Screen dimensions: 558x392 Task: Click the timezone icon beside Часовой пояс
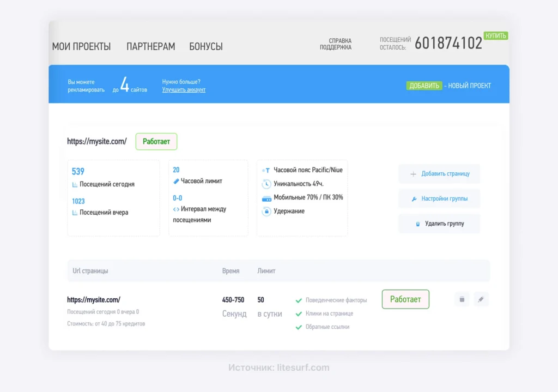(x=266, y=170)
